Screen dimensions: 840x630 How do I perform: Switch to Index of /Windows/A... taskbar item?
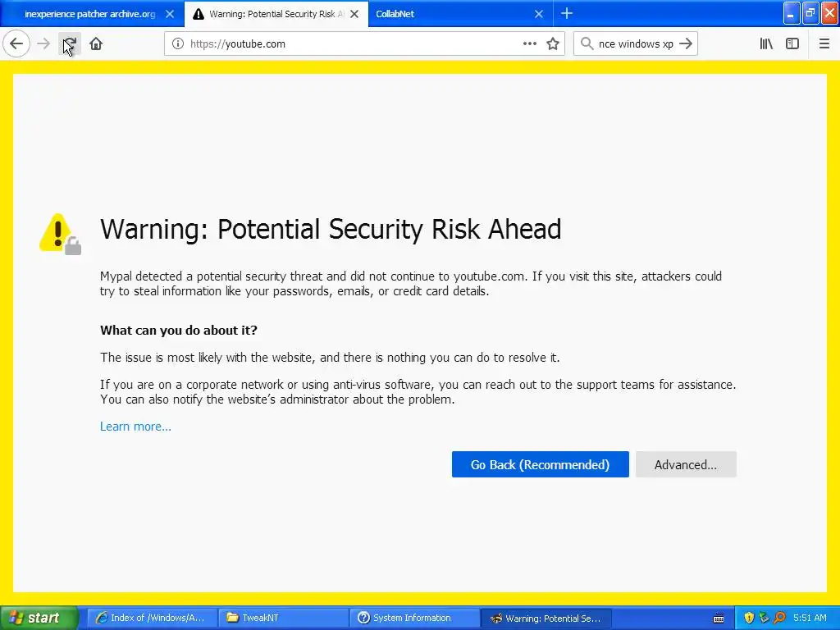coord(152,618)
